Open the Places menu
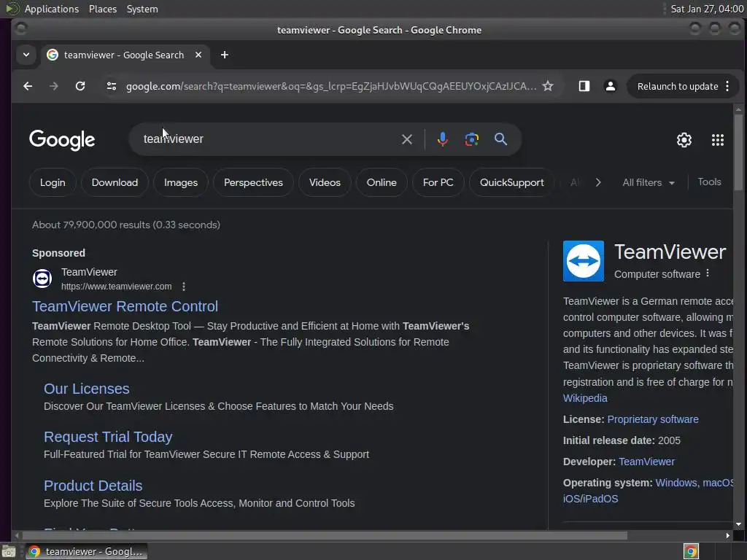 [x=102, y=9]
